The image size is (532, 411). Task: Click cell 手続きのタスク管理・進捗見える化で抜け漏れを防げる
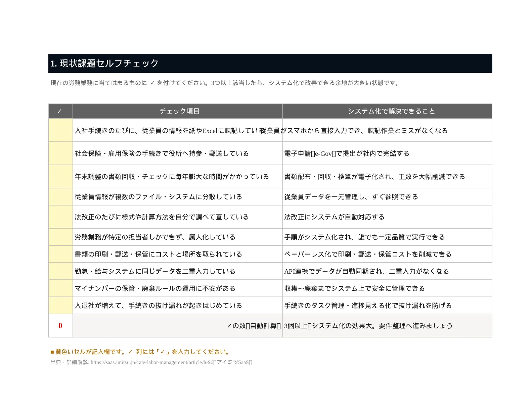pos(387,306)
